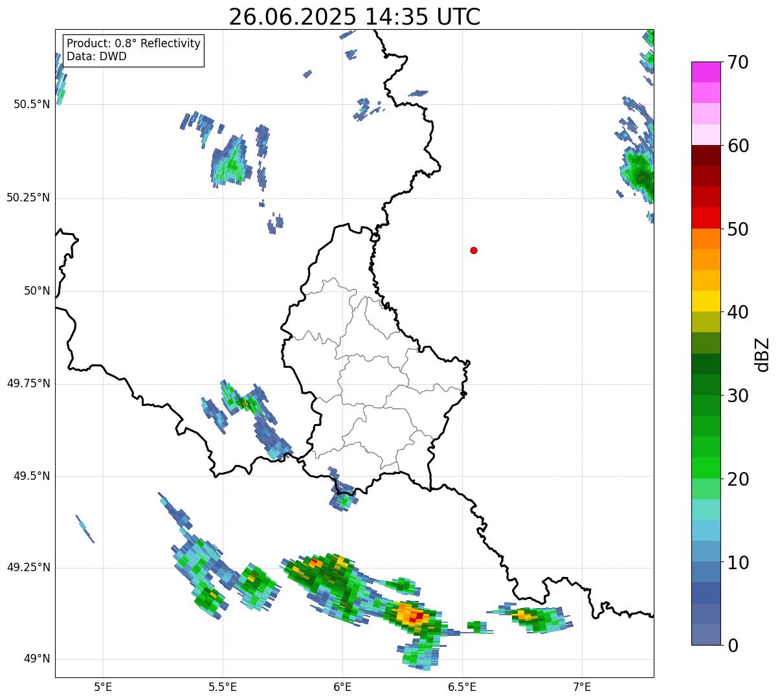The width and height of the screenshot is (778, 700).
Task: Click the 'dBZ' colorbar axis label
Action: tap(762, 354)
